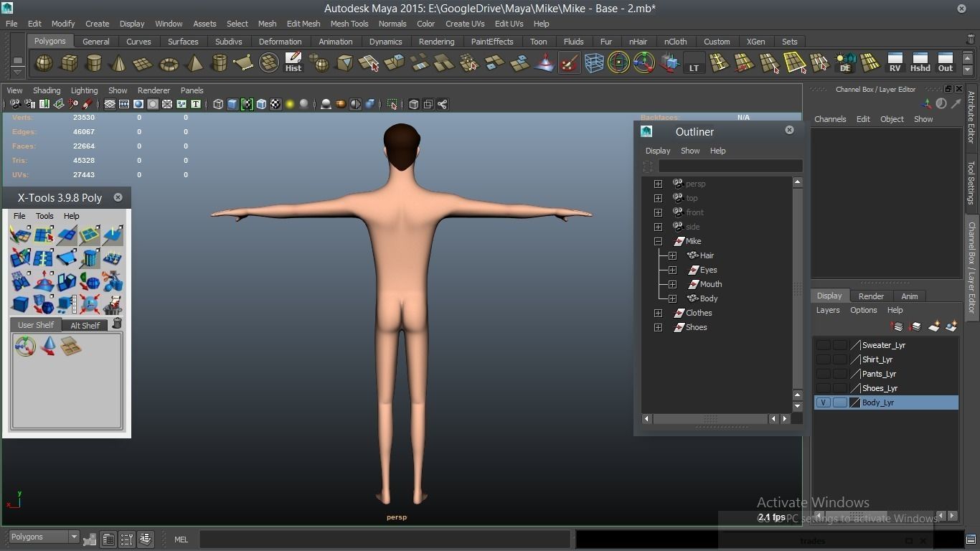Expand the Body node in Outliner

click(x=672, y=298)
